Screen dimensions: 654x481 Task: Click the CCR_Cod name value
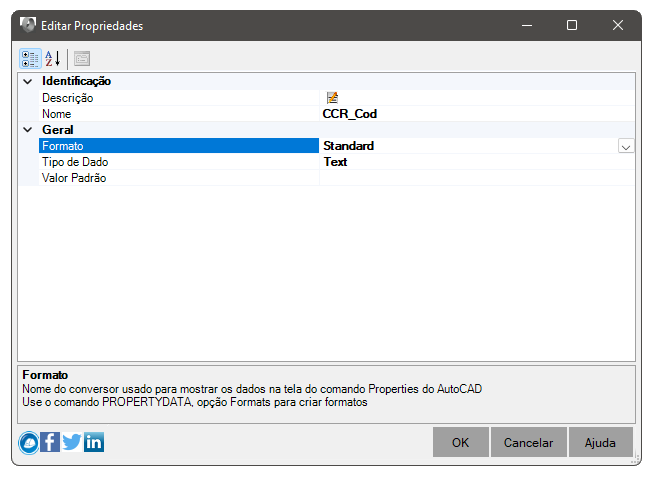coord(350,114)
